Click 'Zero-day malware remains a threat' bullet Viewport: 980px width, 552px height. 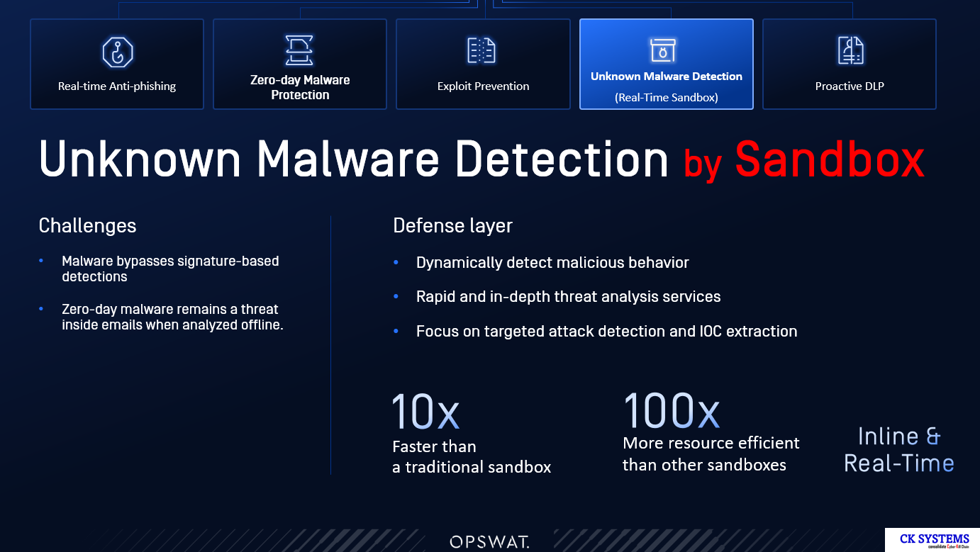point(172,317)
